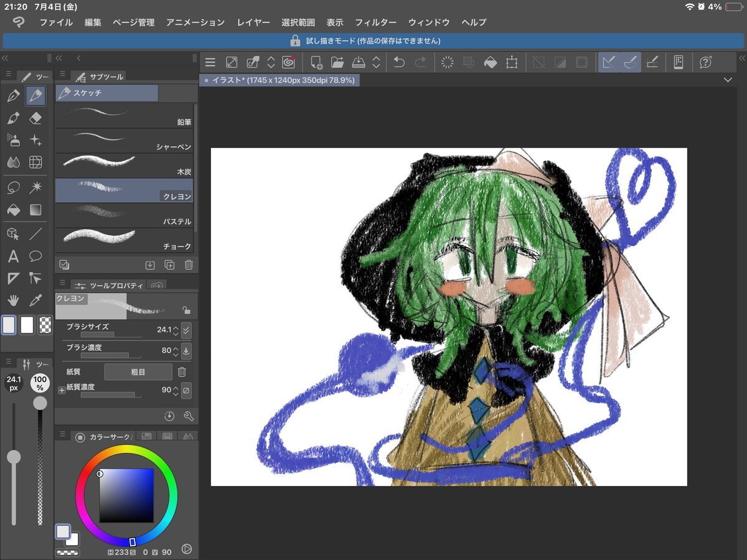Open the Sub tool detail wrench icon

pos(189,416)
